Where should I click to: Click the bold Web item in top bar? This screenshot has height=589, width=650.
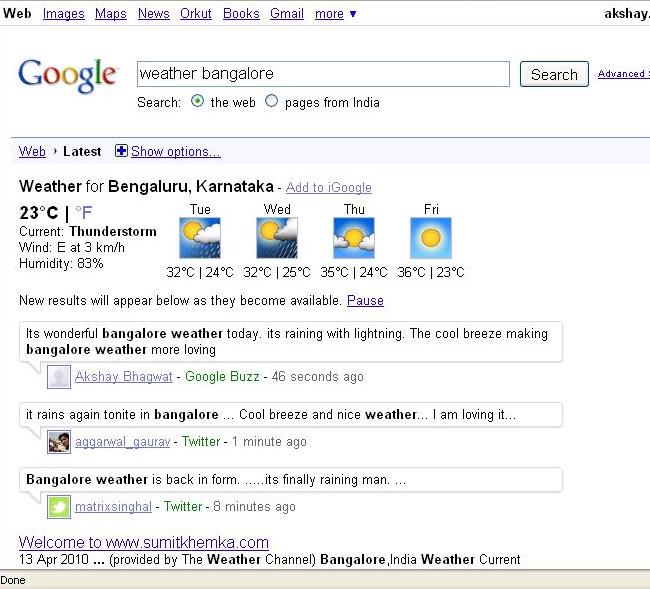pos(17,13)
